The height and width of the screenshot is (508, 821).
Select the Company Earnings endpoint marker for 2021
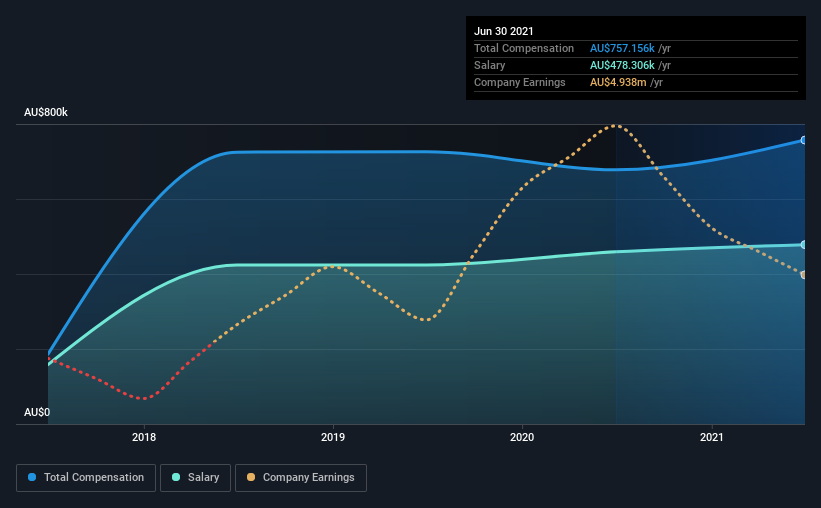(803, 274)
